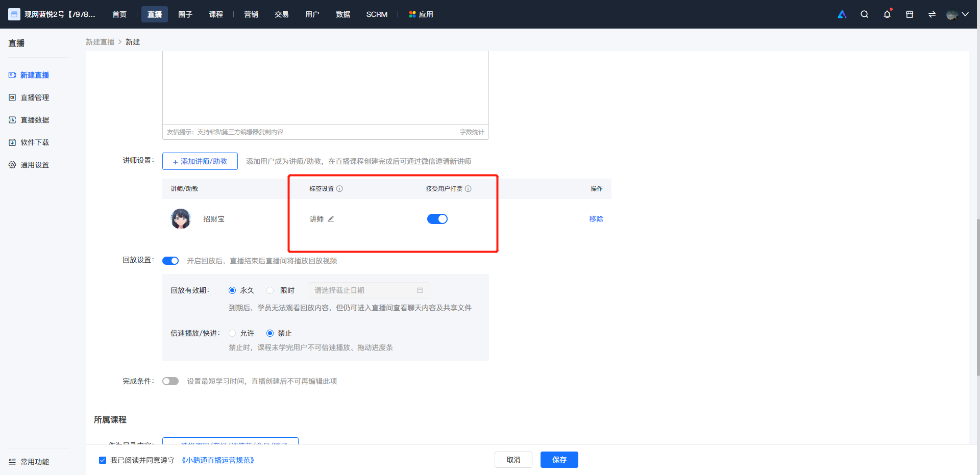Go to 直播数据 in sidebar

35,120
